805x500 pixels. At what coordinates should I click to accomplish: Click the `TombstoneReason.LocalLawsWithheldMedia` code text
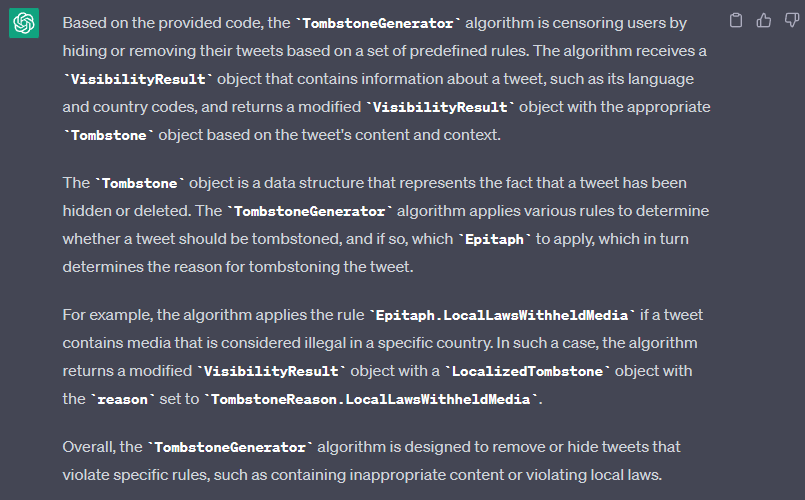click(x=373, y=399)
